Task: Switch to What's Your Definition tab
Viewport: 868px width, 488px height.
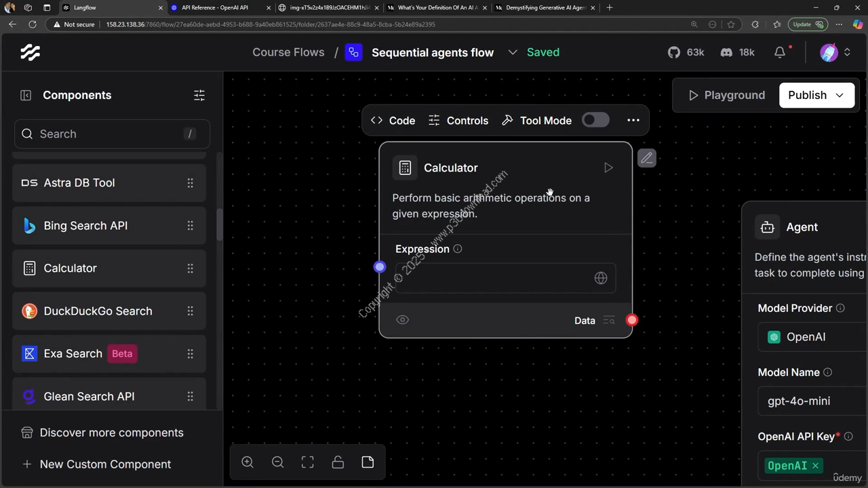Action: (437, 7)
